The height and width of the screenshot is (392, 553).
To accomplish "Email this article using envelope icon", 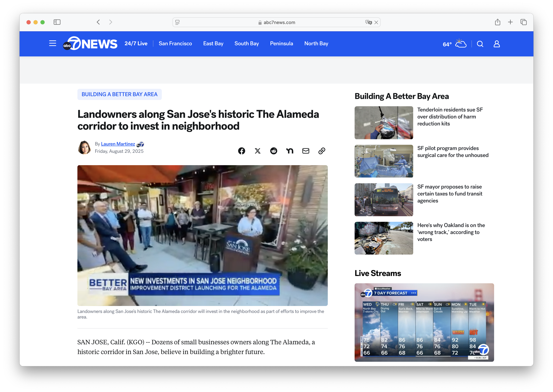I will (x=306, y=151).
